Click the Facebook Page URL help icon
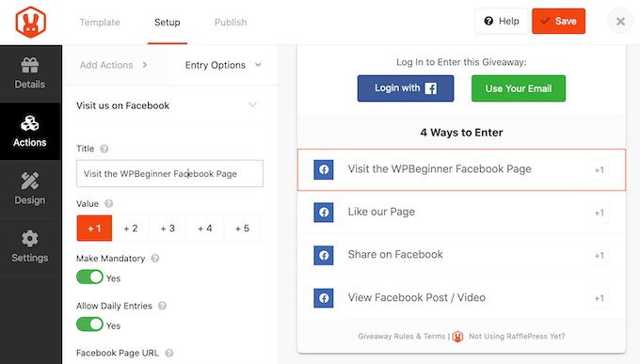This screenshot has width=640, height=364. click(169, 353)
